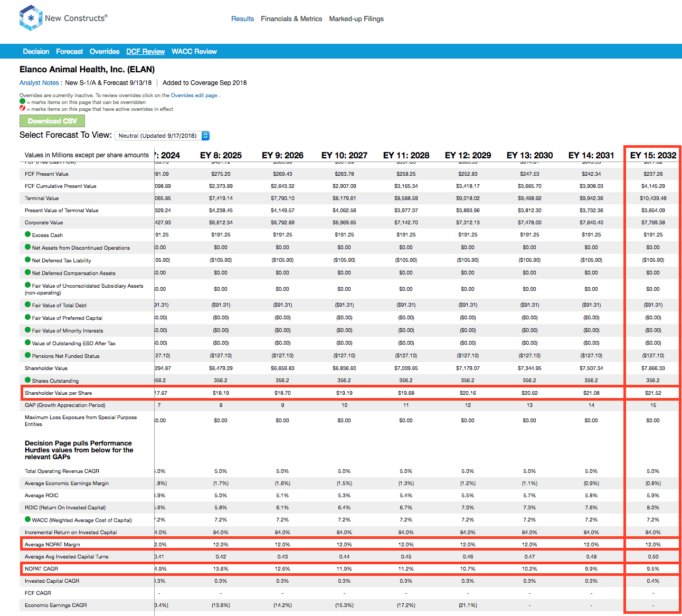
Task: Click the EY 8: 2025 column header
Action: 221,155
